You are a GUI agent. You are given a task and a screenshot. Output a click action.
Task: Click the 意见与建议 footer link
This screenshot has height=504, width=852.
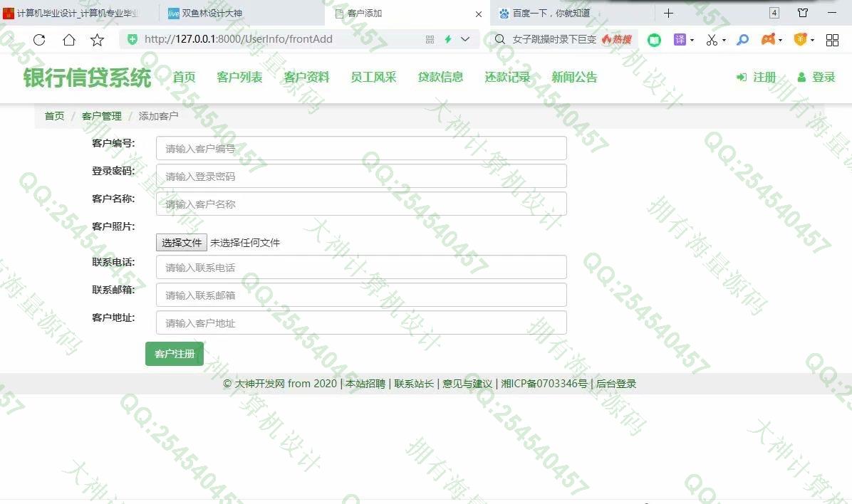tap(467, 384)
